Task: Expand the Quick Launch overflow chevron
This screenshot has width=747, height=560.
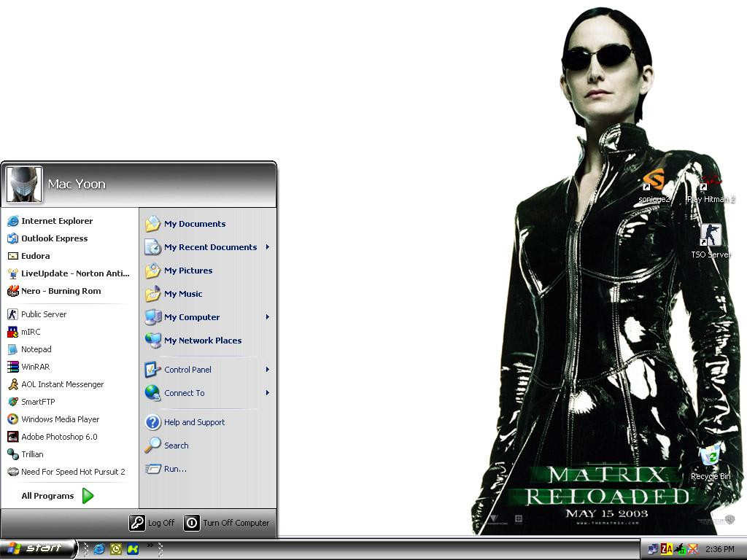Action: tap(150, 545)
